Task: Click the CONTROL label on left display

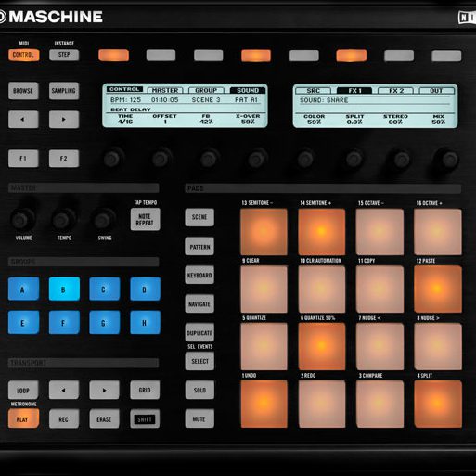Action: pos(124,89)
